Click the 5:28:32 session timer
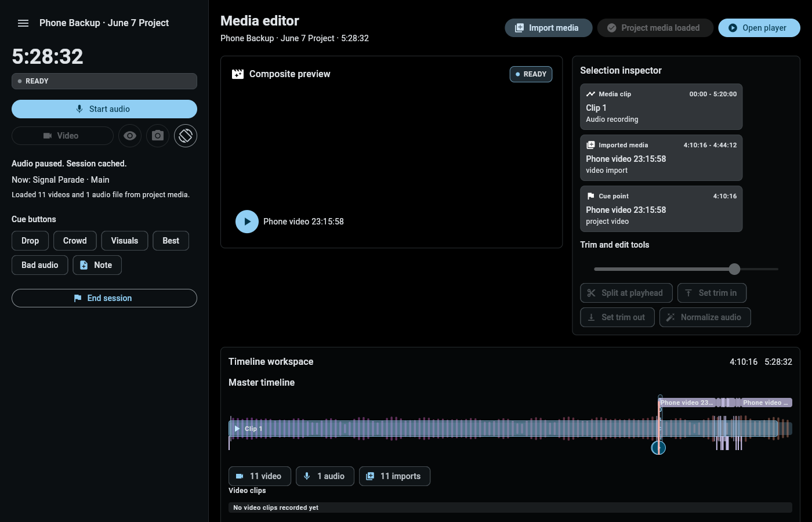Image resolution: width=812 pixels, height=522 pixels. click(48, 56)
